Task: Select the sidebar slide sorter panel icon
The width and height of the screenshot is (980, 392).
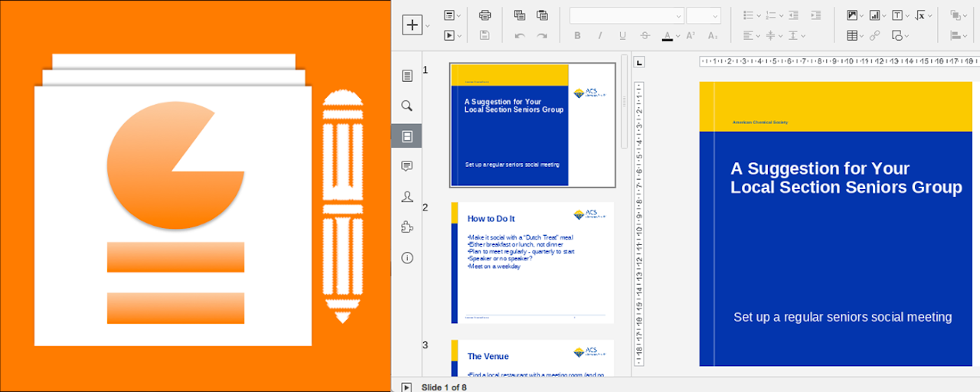Action: 407,136
